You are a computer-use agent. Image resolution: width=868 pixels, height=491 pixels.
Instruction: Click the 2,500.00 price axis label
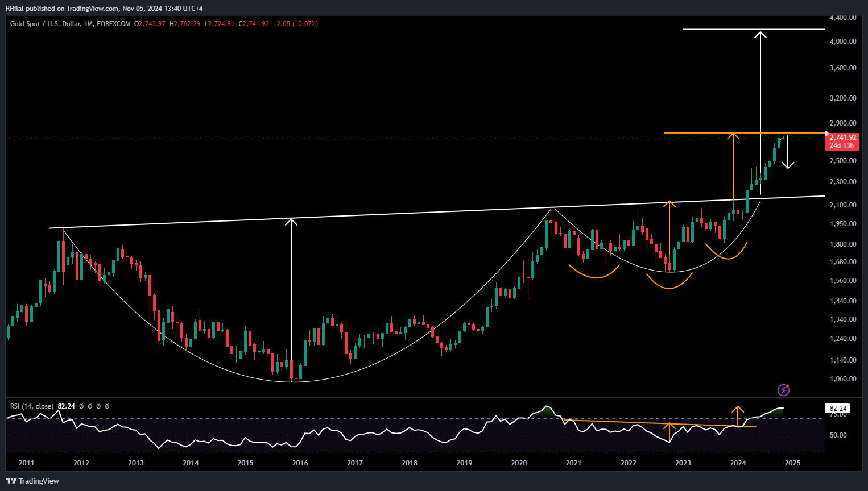(x=843, y=160)
